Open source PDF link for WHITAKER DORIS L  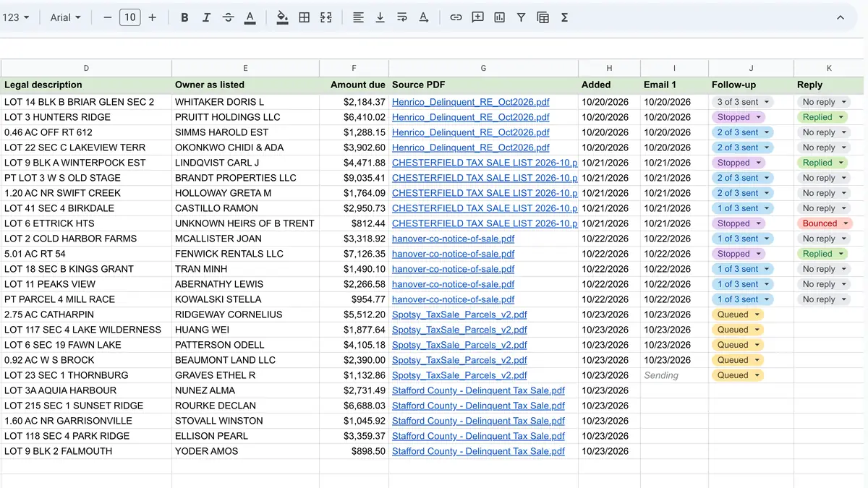point(470,102)
